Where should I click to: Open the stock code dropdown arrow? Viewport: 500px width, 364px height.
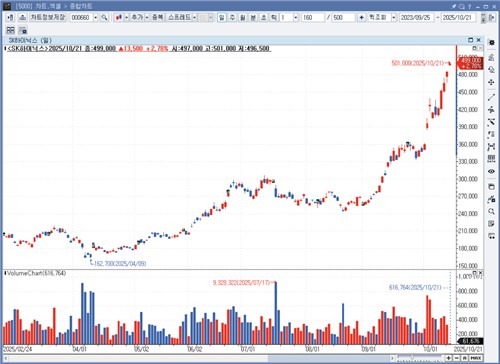tap(95, 17)
